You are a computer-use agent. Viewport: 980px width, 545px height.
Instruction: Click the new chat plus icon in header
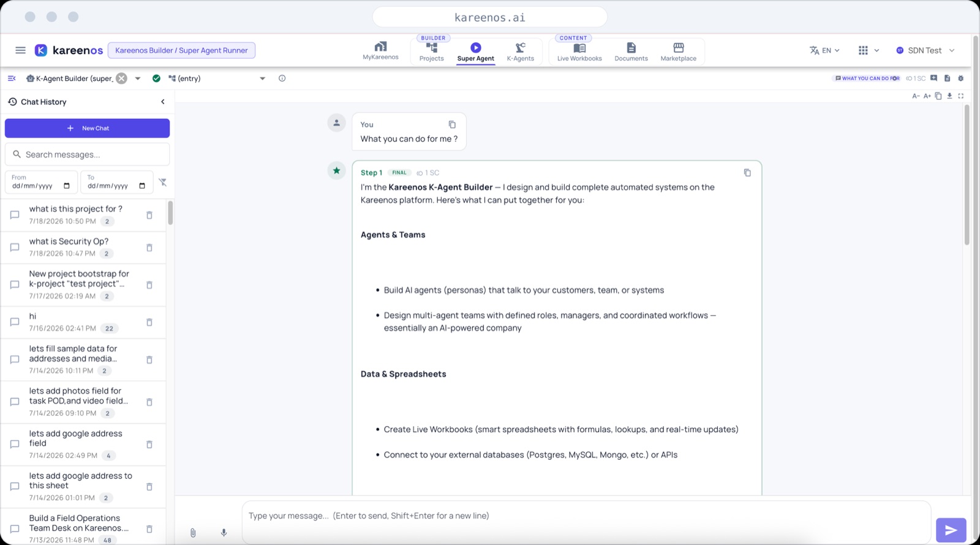pos(933,78)
